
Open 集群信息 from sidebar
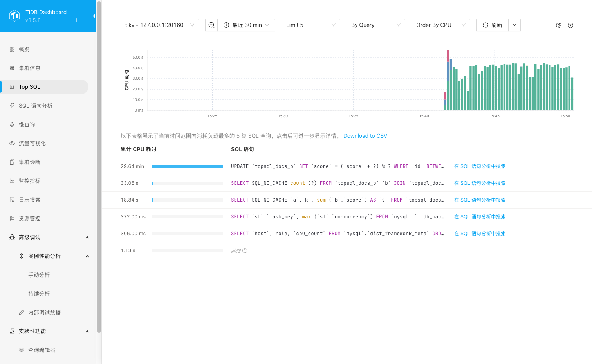click(x=30, y=68)
